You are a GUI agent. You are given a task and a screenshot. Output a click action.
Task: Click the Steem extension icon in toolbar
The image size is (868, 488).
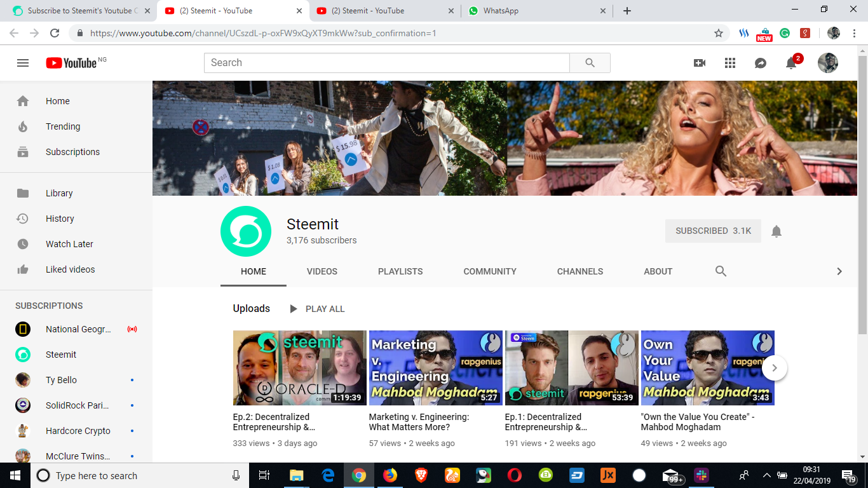click(744, 33)
